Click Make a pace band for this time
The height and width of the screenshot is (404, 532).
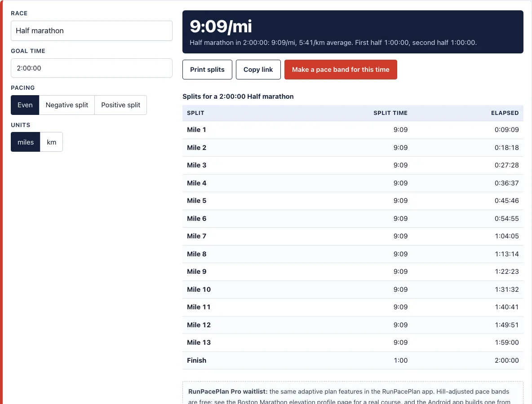pyautogui.click(x=341, y=70)
